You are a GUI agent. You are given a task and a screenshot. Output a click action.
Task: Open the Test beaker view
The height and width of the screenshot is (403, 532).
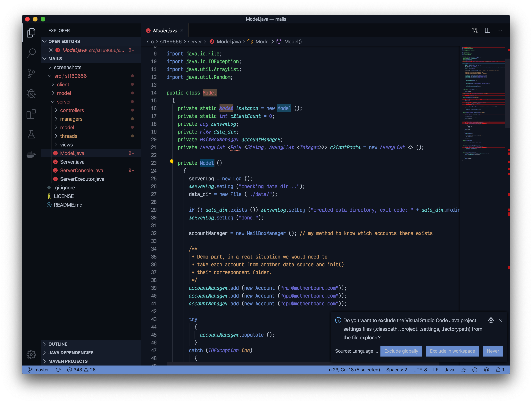31,134
